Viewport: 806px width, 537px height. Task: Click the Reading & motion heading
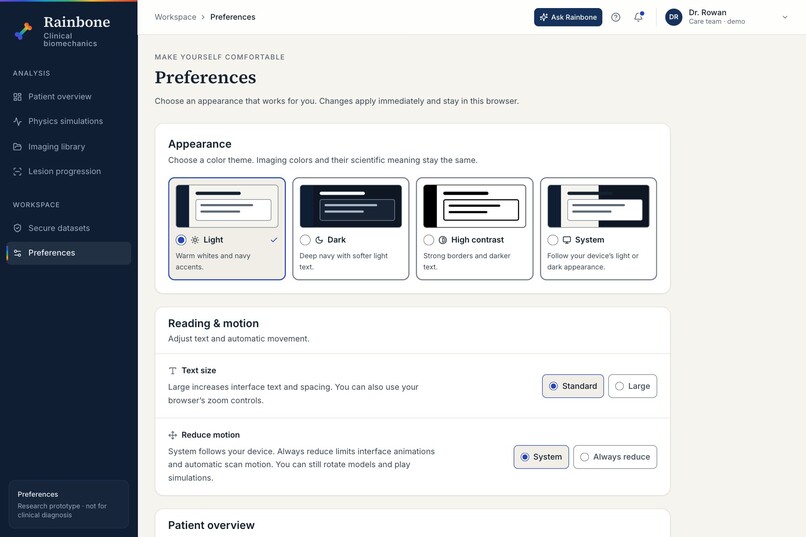pos(213,323)
